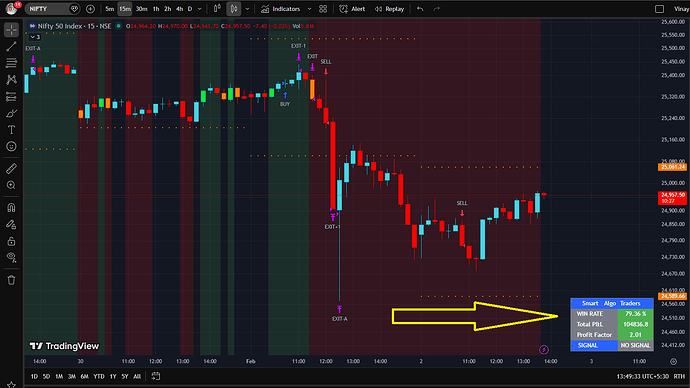Select the 5Y date range
This screenshot has height=388, width=690.
[125, 377]
